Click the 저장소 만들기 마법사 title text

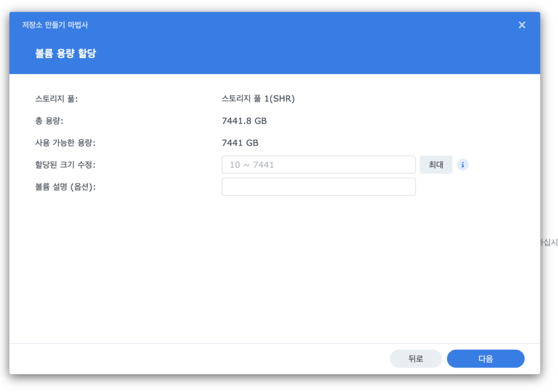pyautogui.click(x=55, y=25)
